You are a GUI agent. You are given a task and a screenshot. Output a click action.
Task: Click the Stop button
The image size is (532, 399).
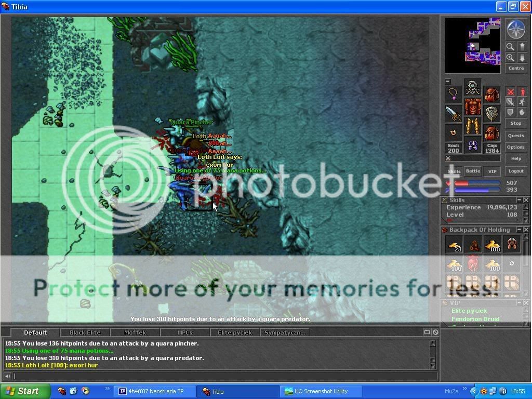point(516,123)
